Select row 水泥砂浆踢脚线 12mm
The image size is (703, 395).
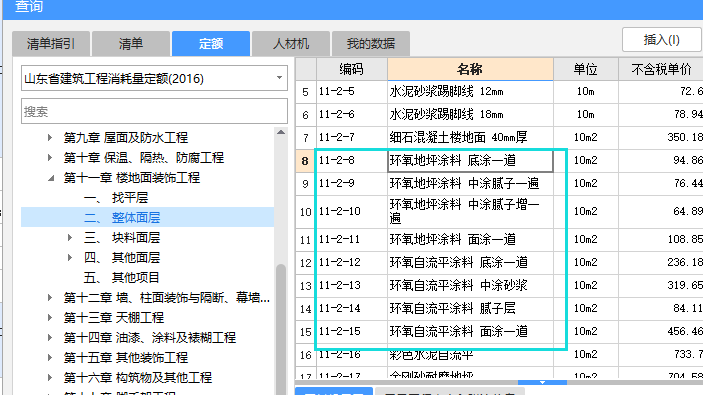click(x=499, y=91)
